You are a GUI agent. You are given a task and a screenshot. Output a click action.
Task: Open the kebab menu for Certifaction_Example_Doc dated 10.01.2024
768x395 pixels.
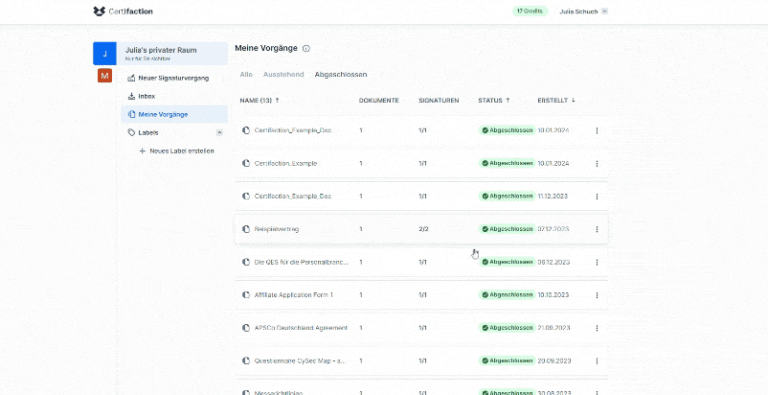pos(597,131)
